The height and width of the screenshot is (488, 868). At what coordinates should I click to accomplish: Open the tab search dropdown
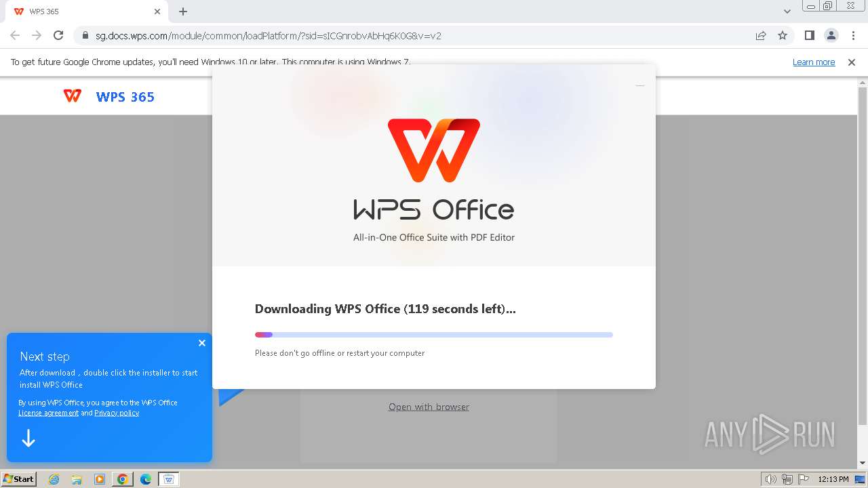coord(787,12)
